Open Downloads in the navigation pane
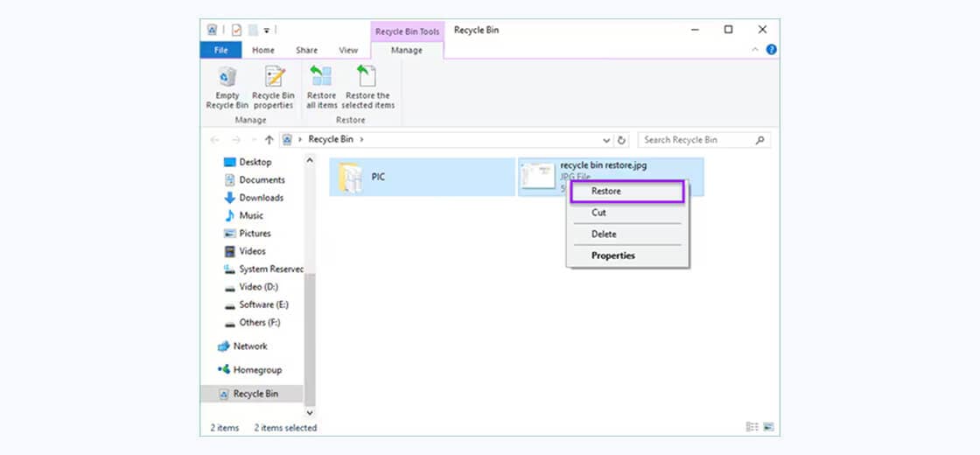The height and width of the screenshot is (455, 980). (261, 198)
